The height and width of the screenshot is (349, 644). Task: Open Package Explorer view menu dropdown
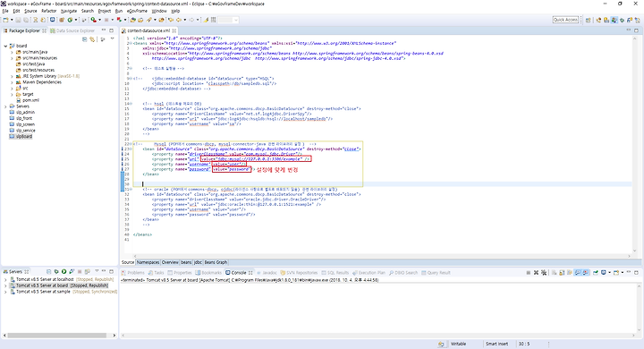pyautogui.click(x=112, y=39)
